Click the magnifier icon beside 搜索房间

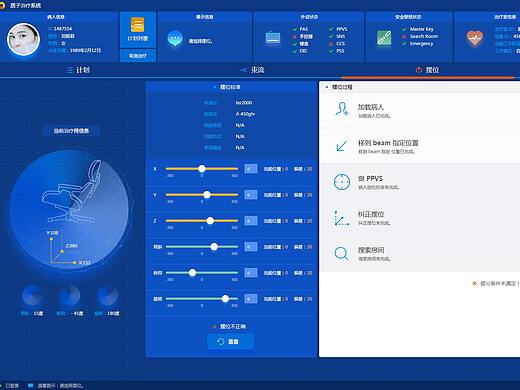pyautogui.click(x=341, y=254)
